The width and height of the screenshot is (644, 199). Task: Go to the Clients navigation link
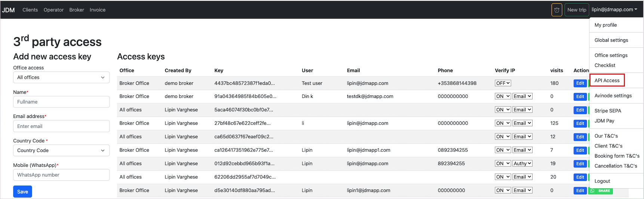[30, 10]
